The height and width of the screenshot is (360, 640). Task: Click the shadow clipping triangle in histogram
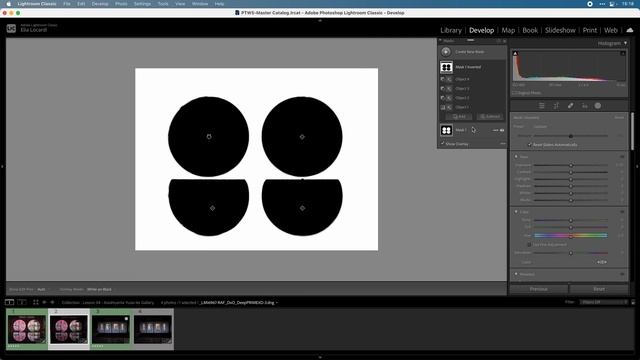coord(515,53)
